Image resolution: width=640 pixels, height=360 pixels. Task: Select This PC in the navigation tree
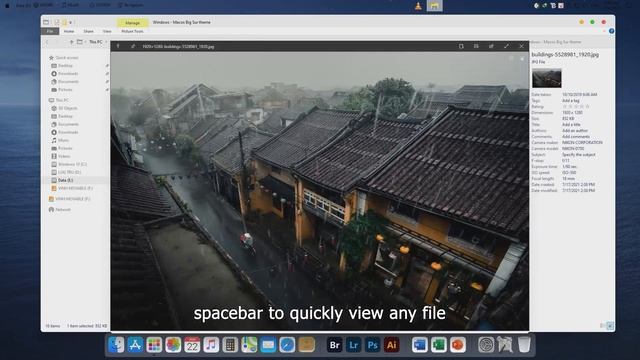point(62,100)
